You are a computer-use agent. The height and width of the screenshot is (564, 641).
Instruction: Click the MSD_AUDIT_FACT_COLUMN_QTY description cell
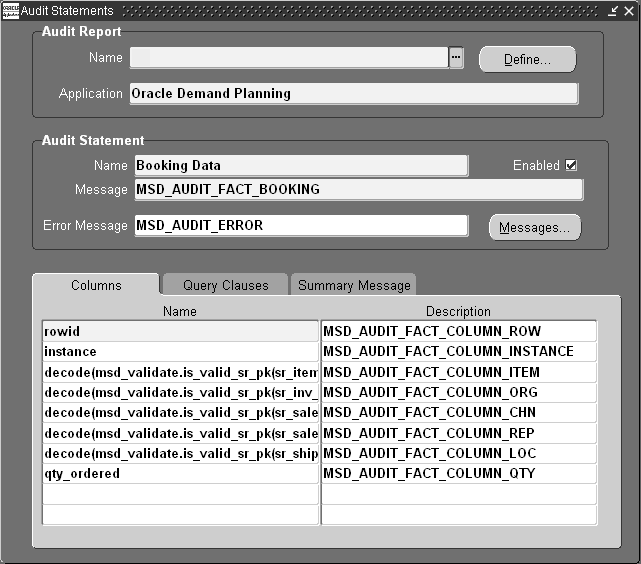coord(459,474)
